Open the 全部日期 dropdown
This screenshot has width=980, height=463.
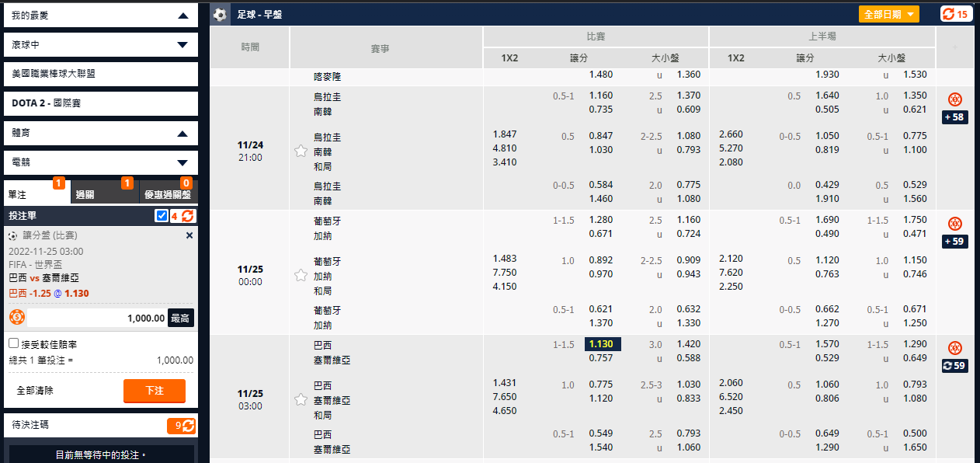888,13
